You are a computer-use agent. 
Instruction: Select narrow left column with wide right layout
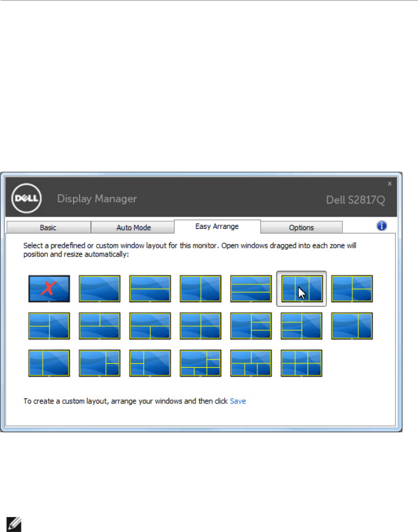[x=49, y=363]
